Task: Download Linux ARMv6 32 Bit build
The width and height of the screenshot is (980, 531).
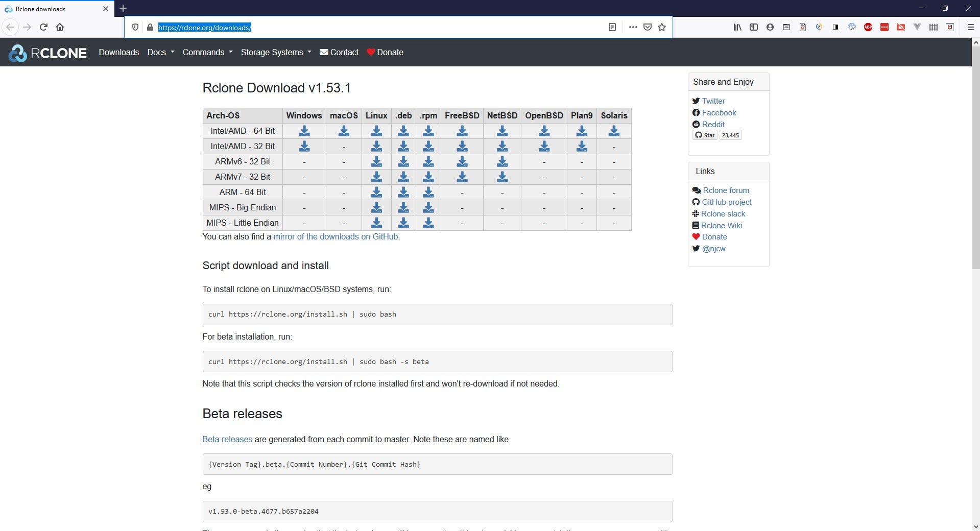Action: 376,161
